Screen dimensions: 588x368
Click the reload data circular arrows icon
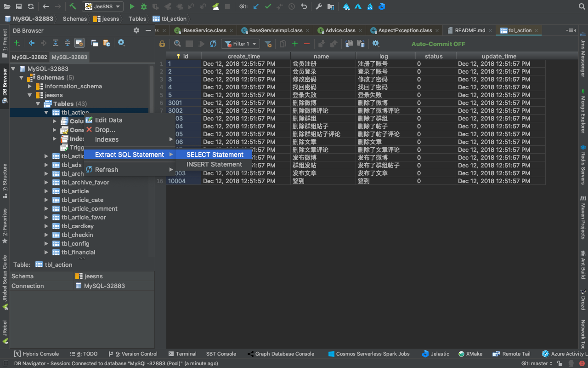click(x=213, y=43)
